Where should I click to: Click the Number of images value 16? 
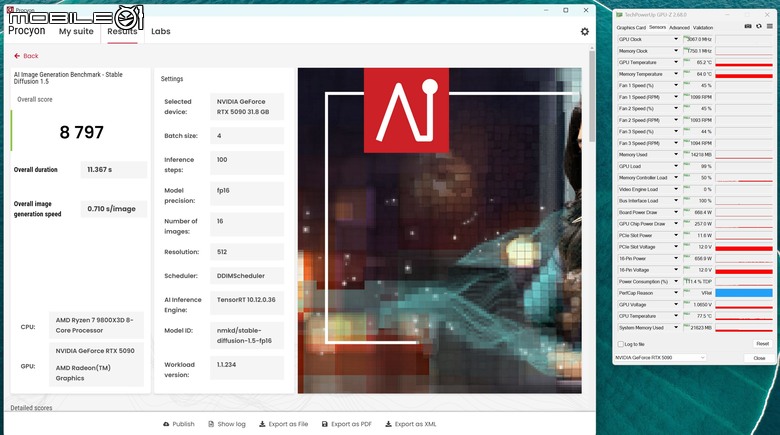coord(247,224)
